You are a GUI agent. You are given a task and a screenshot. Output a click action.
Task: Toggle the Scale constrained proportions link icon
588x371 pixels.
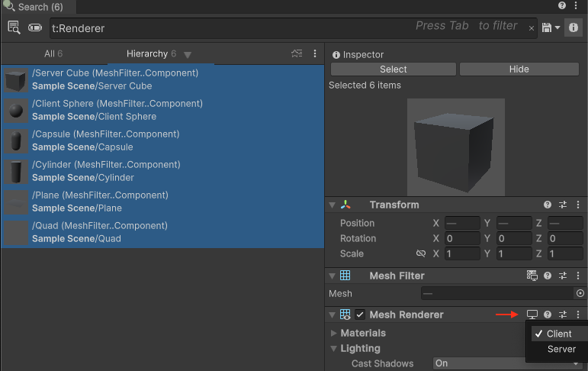click(x=420, y=253)
